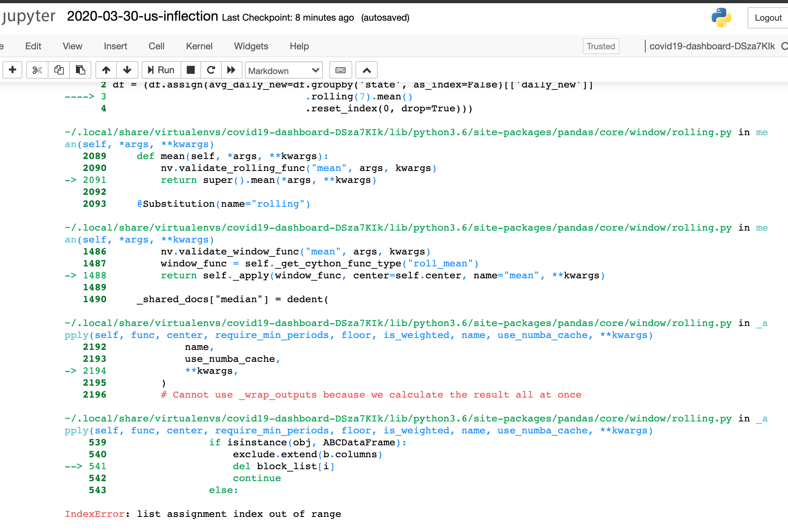Cut the selected cell using the scissors icon
Image resolution: width=788 pixels, height=532 pixels.
point(37,70)
